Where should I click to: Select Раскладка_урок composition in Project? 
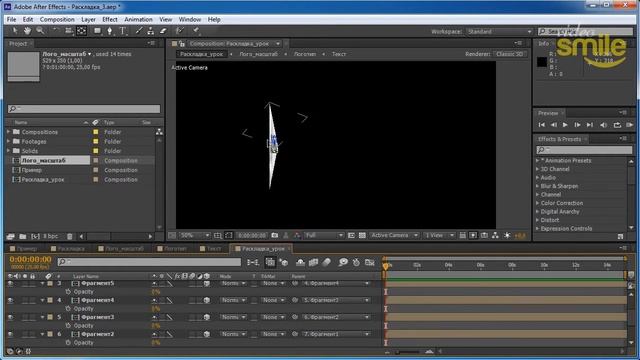pyautogui.click(x=43, y=180)
